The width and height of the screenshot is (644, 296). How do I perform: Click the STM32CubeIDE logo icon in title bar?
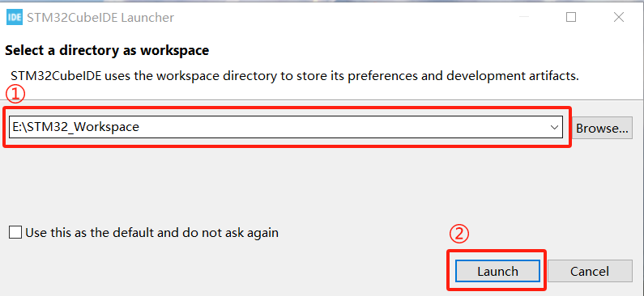(x=15, y=18)
